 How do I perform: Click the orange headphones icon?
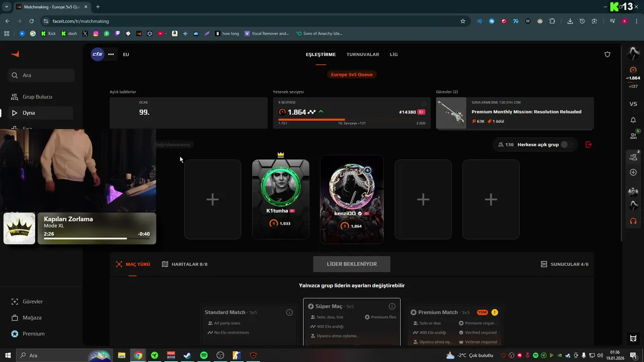coord(633,221)
